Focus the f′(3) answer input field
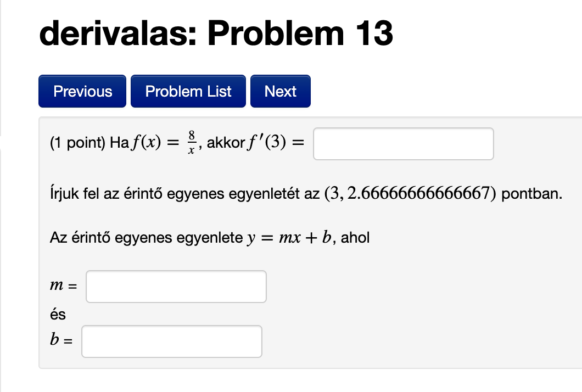The width and height of the screenshot is (582, 392). tap(403, 144)
